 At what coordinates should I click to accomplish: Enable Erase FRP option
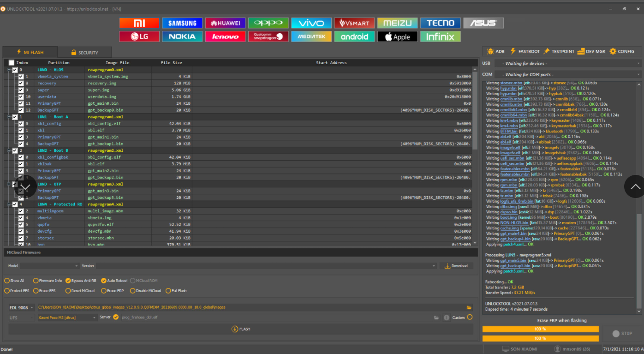(112, 291)
